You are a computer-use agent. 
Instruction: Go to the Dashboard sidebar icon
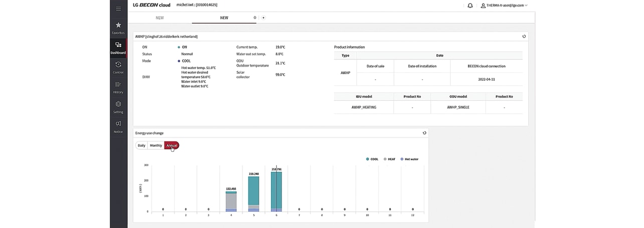click(x=118, y=48)
